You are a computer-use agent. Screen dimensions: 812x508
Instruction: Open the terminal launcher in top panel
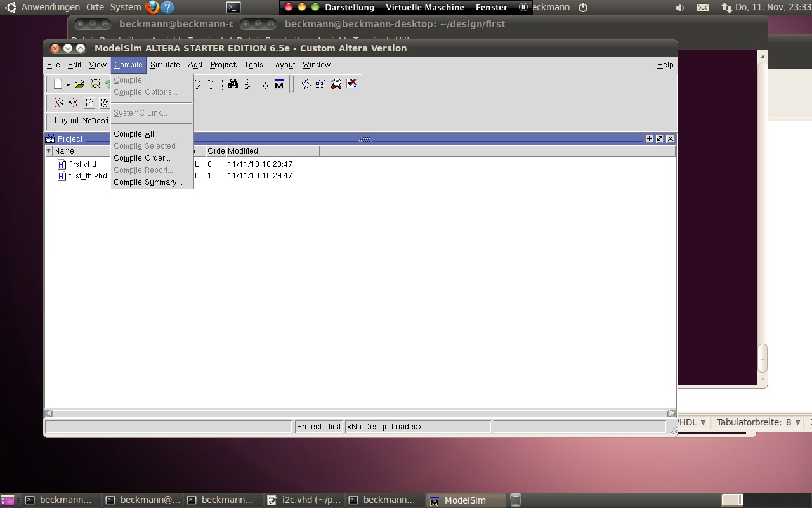point(233,8)
